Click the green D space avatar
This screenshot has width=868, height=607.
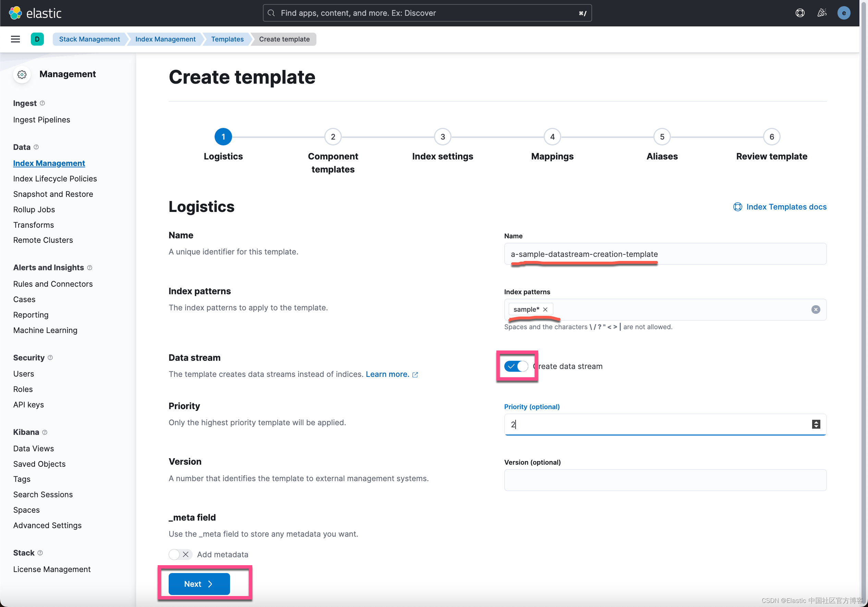pos(37,39)
